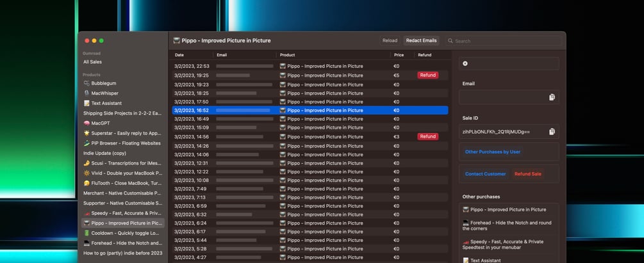Screen dimensions: 644x263
Task: Open Other Purchases by User
Action: (492, 152)
